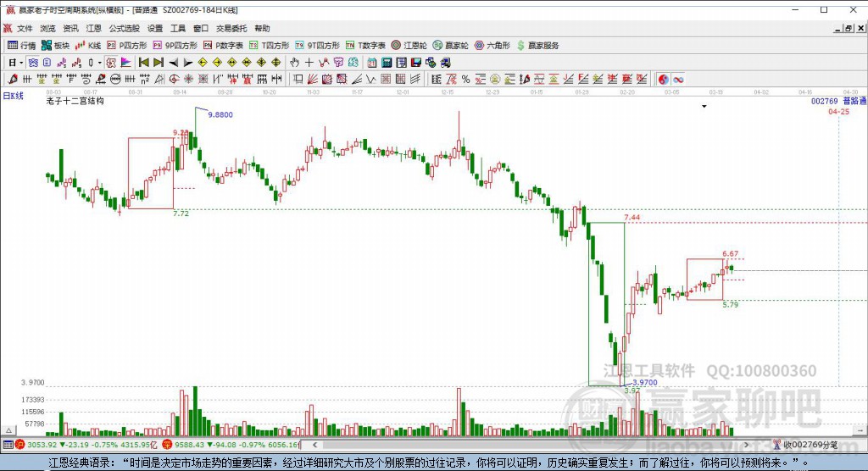Toggle the pink flag icon

tap(125, 63)
